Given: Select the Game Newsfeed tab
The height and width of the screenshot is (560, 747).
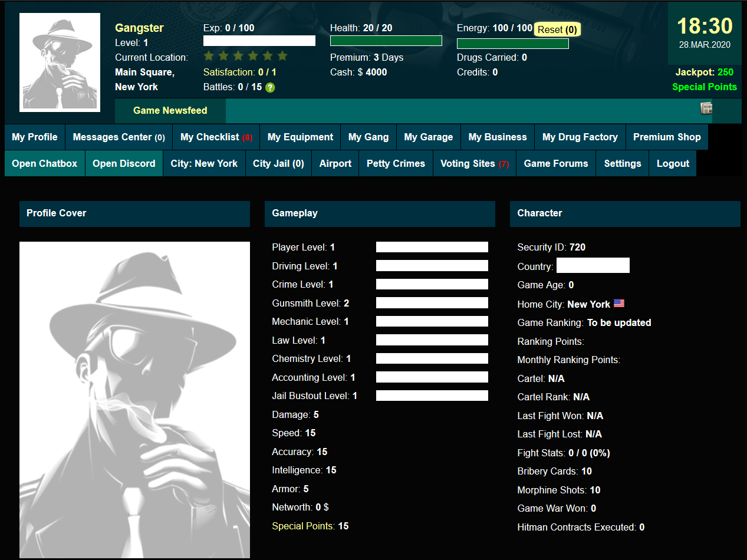Looking at the screenshot, I should (170, 111).
